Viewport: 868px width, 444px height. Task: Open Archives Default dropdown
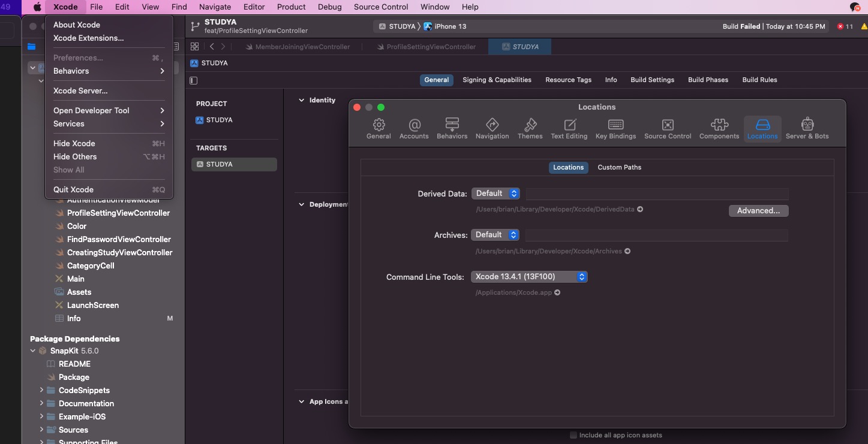coord(495,235)
